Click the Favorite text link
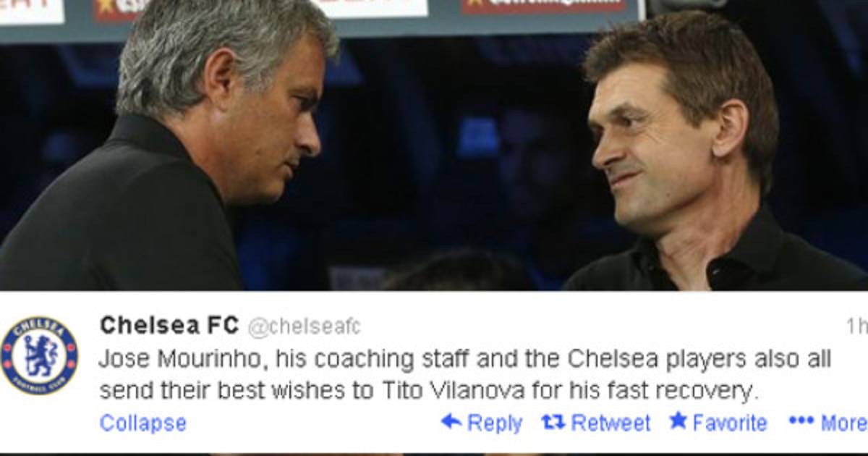The image size is (868, 456). click(730, 423)
